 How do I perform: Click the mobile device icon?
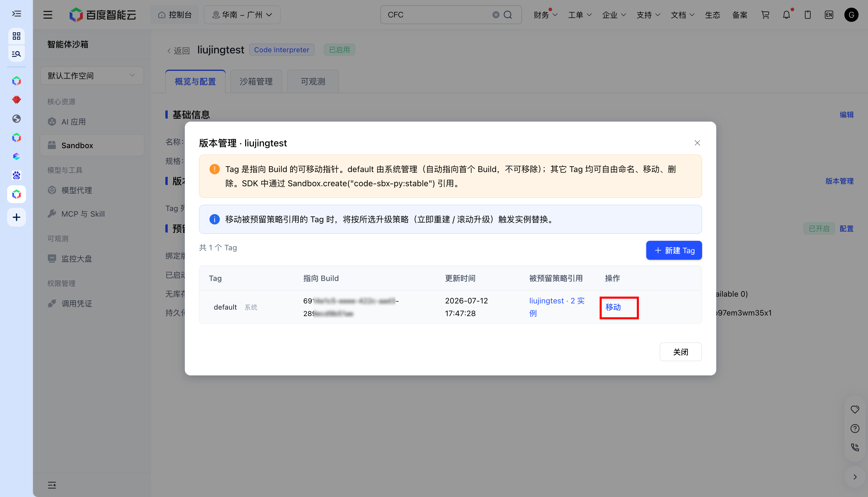[807, 15]
